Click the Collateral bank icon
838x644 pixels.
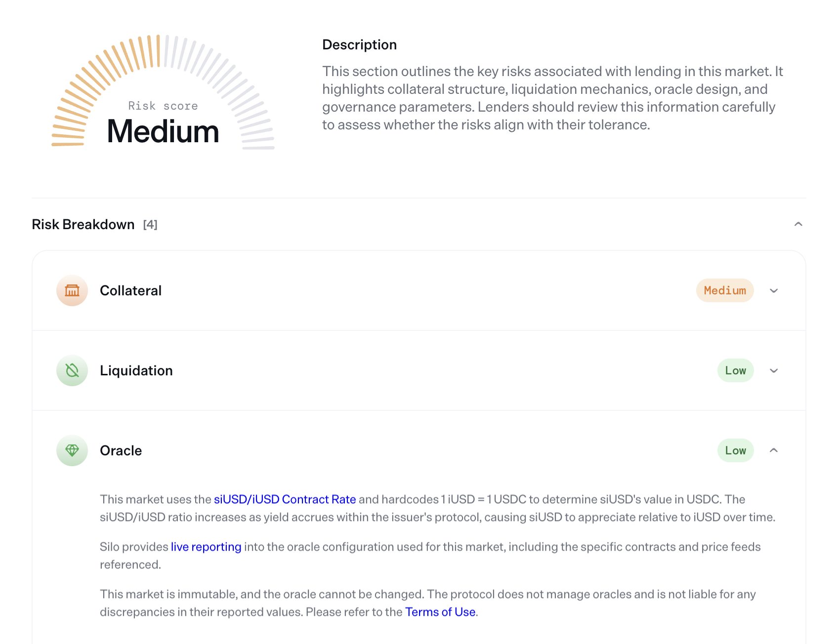coord(72,290)
